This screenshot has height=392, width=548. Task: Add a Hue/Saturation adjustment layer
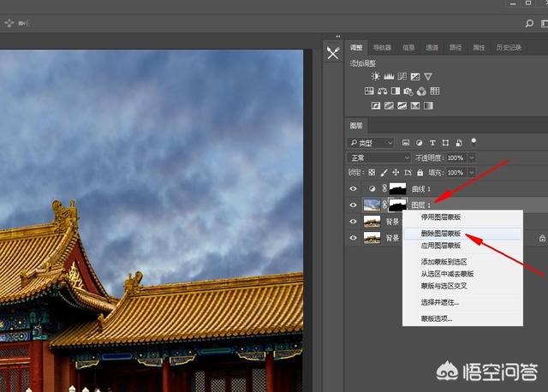(369, 92)
